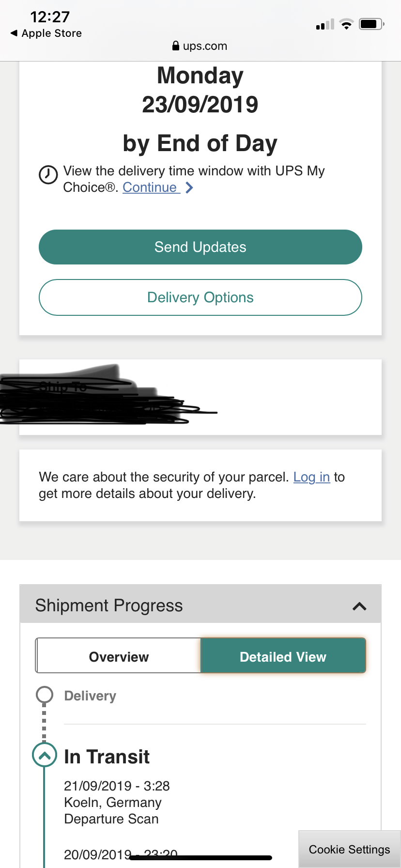Tap the ups.com address bar
The image size is (401, 868).
click(x=200, y=46)
